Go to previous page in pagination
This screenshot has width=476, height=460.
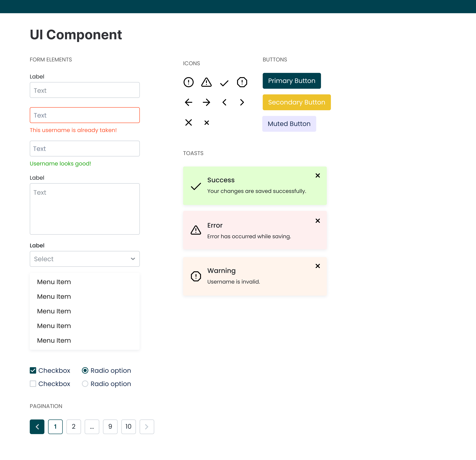pyautogui.click(x=37, y=427)
